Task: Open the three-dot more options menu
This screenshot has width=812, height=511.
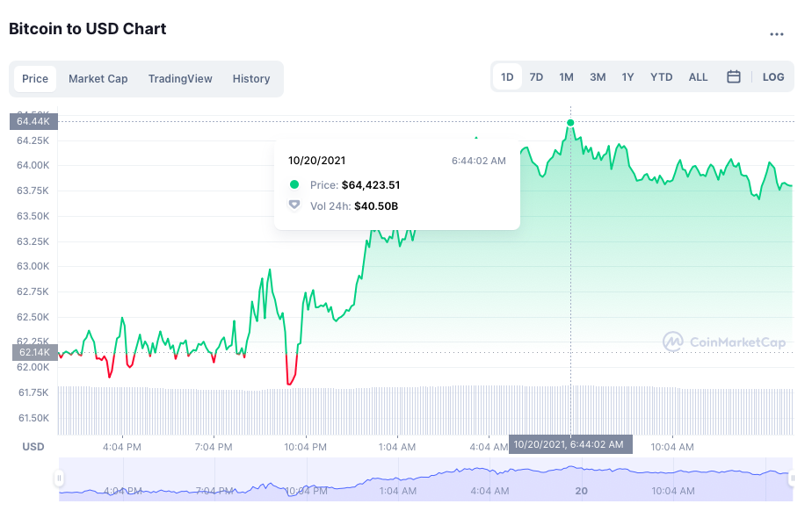Action: [x=776, y=34]
